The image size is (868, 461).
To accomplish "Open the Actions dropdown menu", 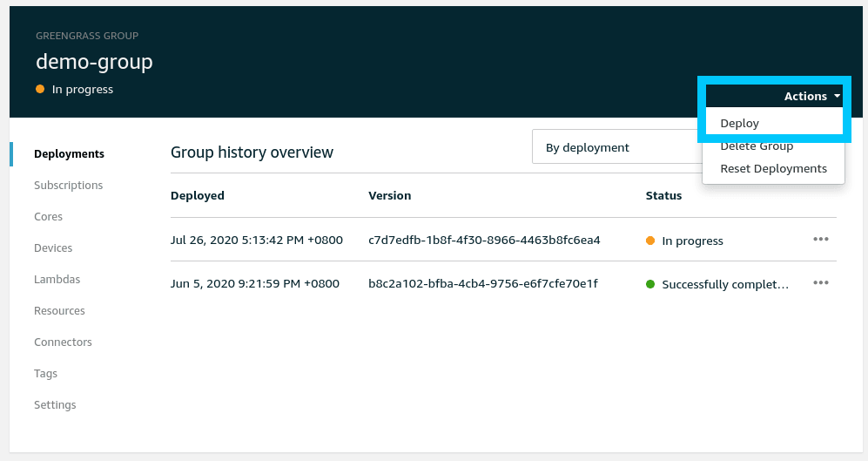I will (811, 97).
